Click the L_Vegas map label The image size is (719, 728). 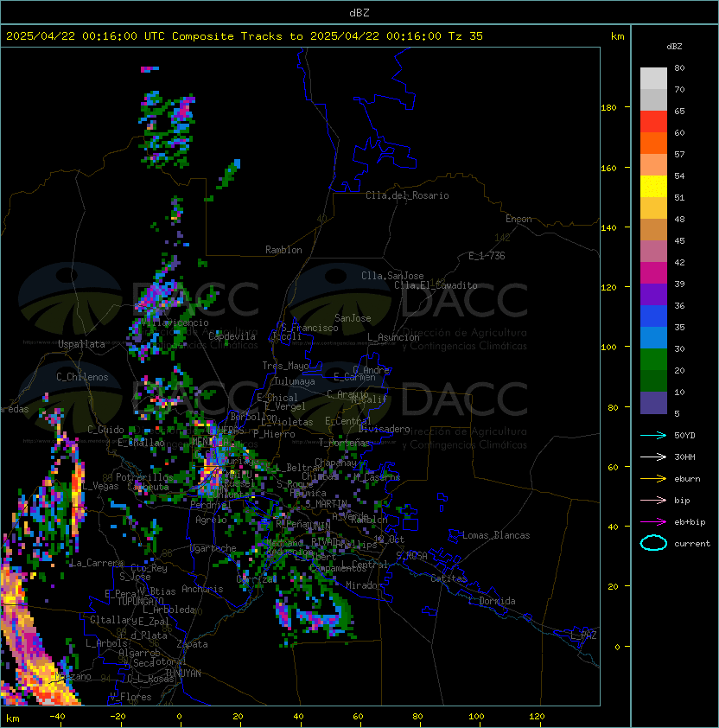click(x=100, y=486)
